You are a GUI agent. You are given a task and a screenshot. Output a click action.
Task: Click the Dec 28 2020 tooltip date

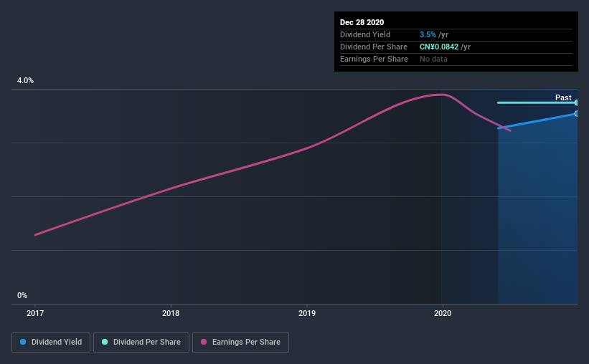362,22
